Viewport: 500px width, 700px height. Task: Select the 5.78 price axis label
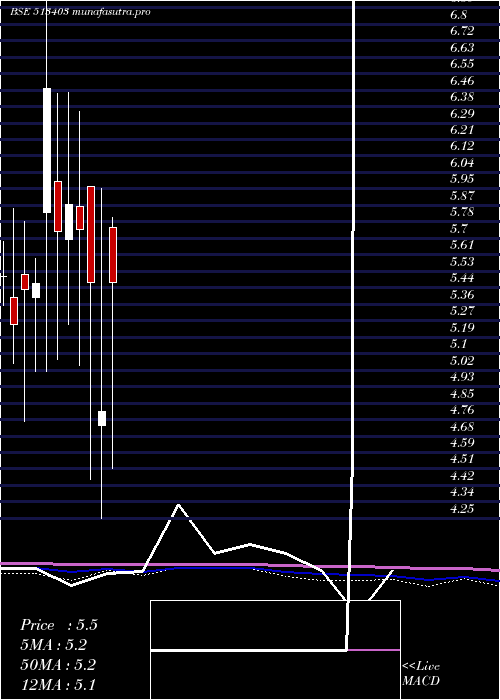tap(462, 212)
